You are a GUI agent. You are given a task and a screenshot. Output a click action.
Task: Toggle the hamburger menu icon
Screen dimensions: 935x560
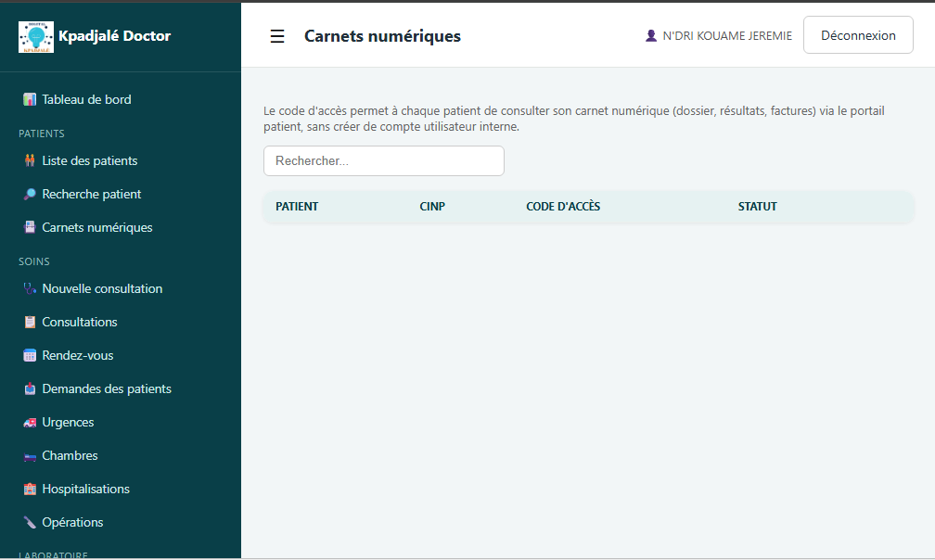(277, 36)
